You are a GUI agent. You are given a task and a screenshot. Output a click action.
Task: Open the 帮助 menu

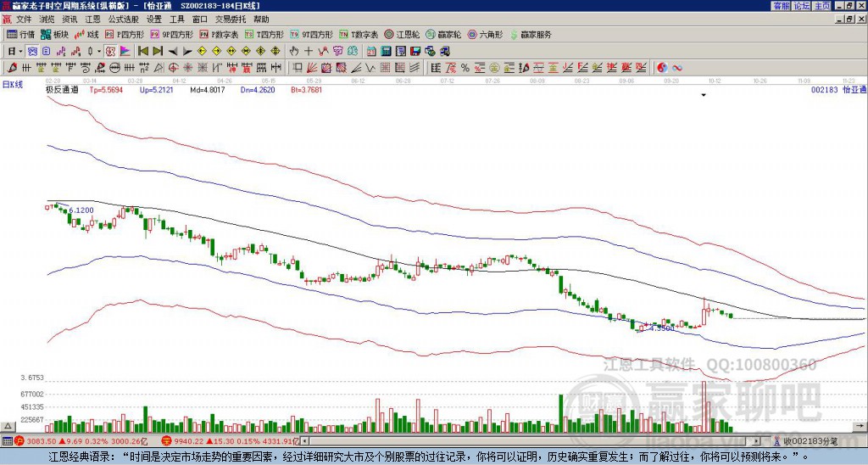[261, 20]
